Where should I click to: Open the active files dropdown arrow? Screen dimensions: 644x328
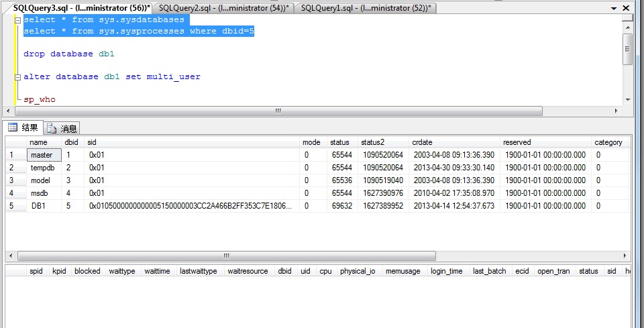pos(614,8)
